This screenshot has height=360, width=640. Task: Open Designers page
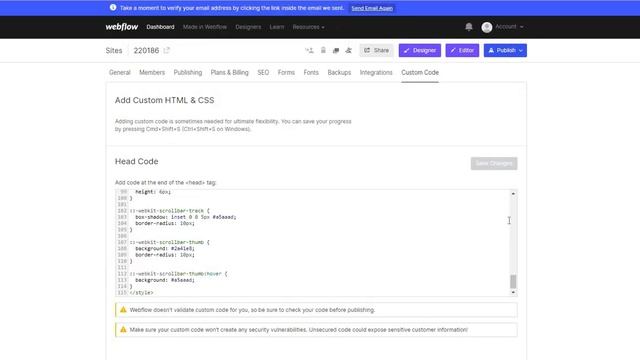pyautogui.click(x=248, y=27)
